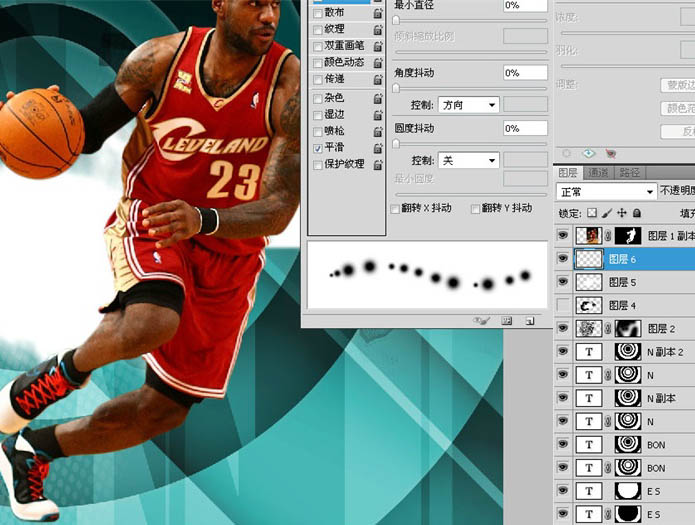Click 角度抖动 slider handle
Image resolution: width=695 pixels, height=525 pixels.
point(396,89)
